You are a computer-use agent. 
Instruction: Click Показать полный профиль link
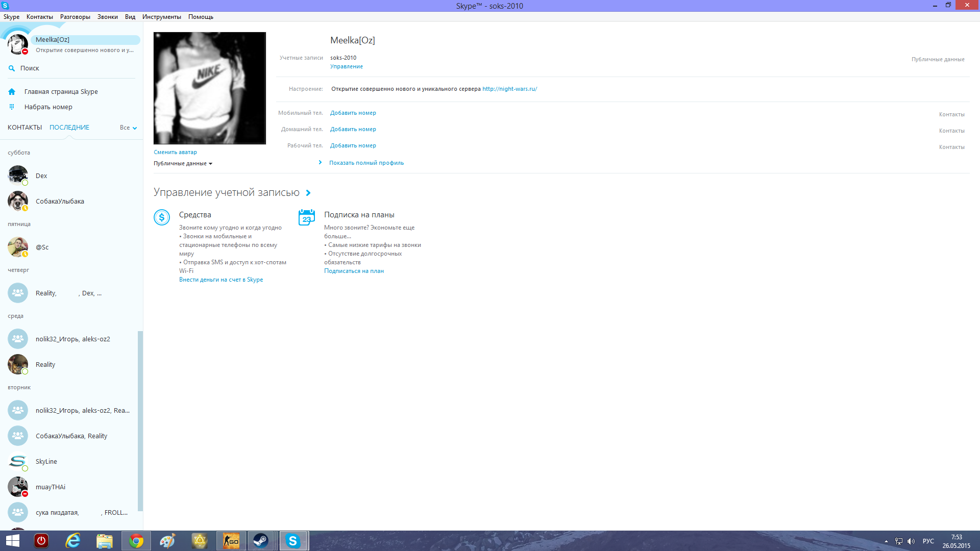[x=366, y=163]
